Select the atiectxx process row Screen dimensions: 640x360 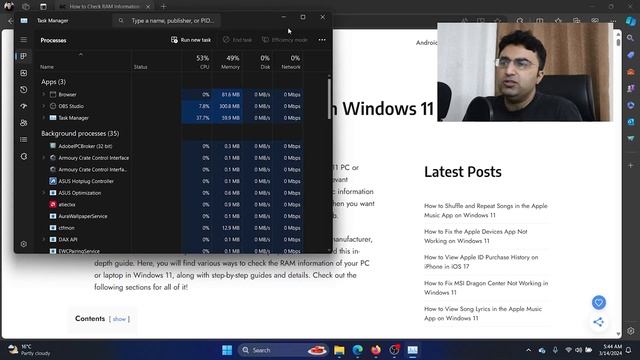tap(67, 204)
